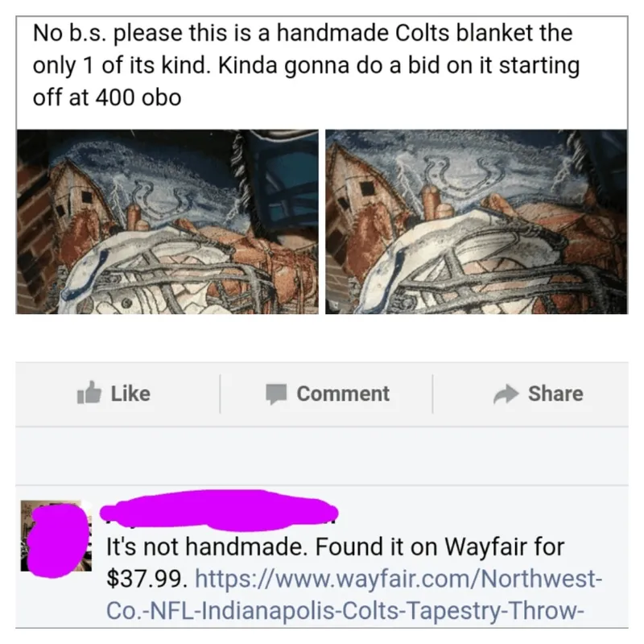Image resolution: width=644 pixels, height=644 pixels.
Task: Select the Like button label
Action: [x=130, y=394]
